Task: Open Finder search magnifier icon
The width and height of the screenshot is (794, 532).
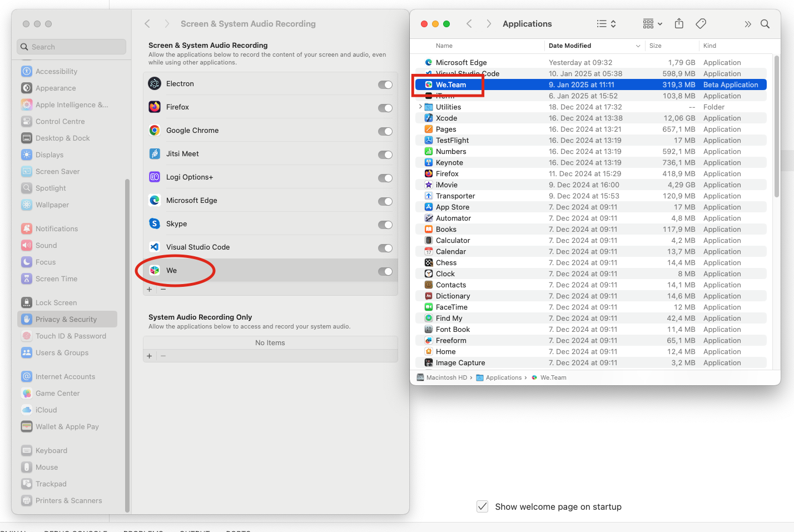Action: pyautogui.click(x=765, y=24)
